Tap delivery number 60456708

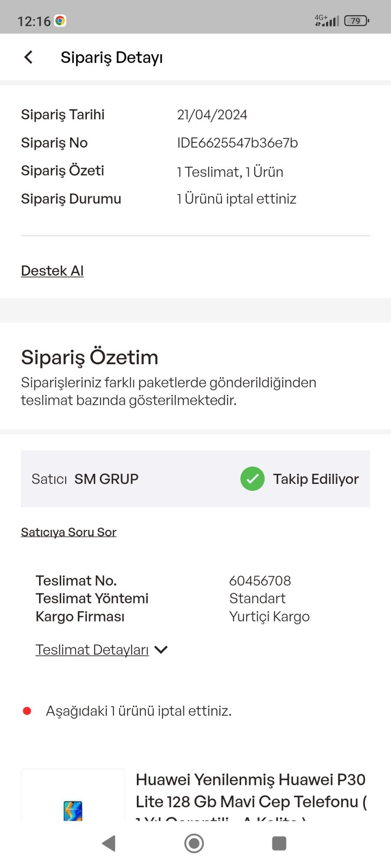(260, 581)
